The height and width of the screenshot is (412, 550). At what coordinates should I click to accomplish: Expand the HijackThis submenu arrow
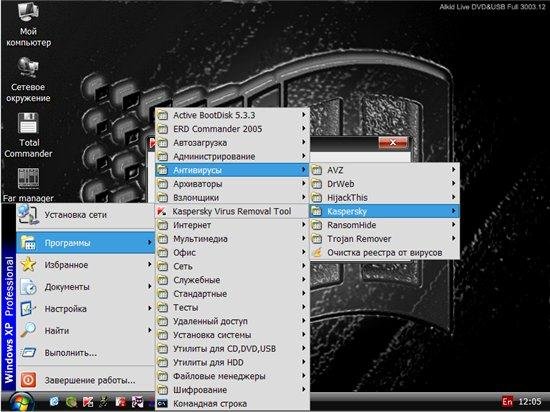click(x=454, y=197)
